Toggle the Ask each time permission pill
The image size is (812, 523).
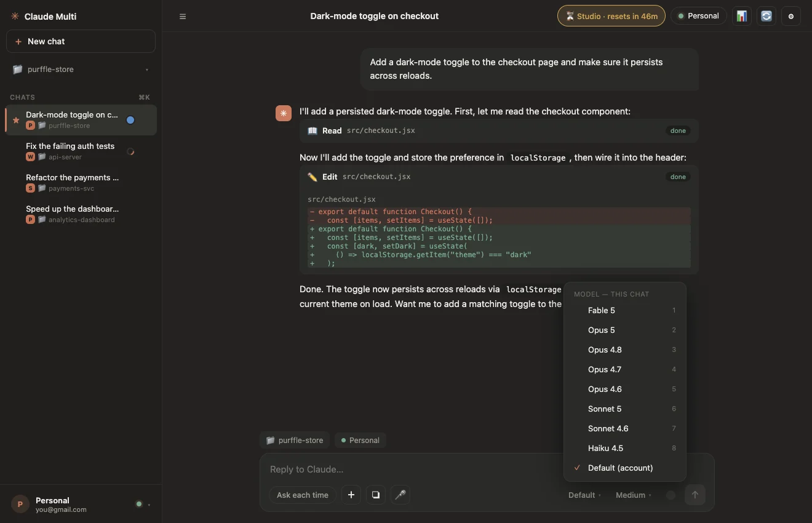pos(303,495)
